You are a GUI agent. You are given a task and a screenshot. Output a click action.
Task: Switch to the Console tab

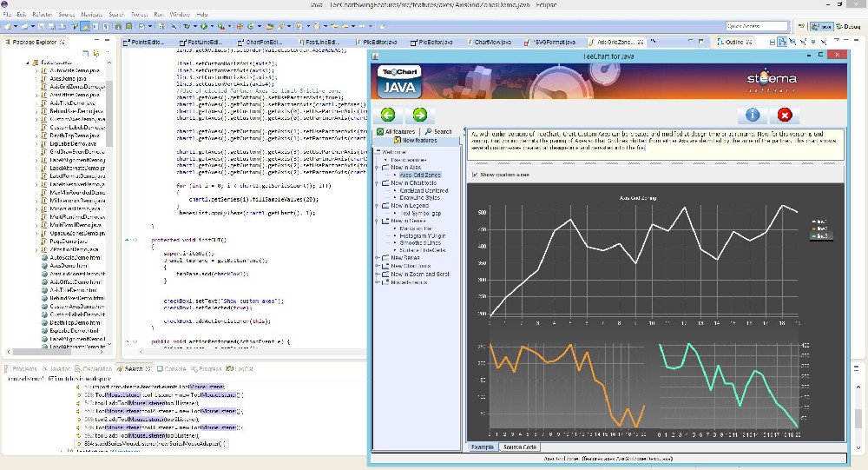[171, 368]
